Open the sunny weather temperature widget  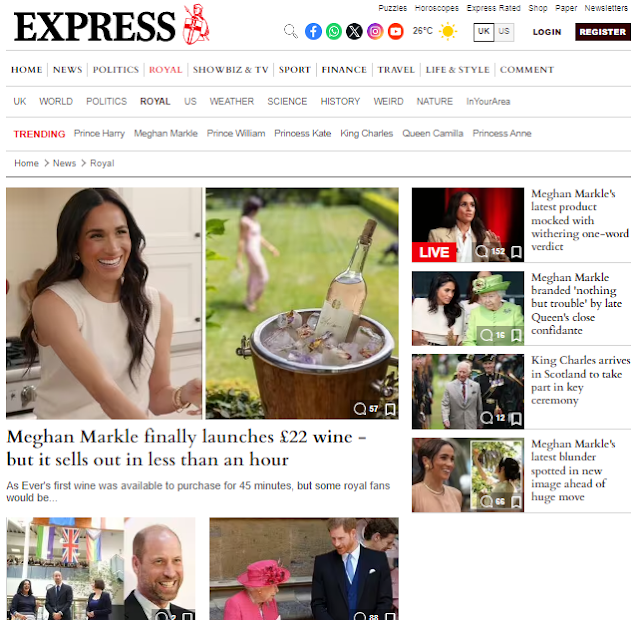pyautogui.click(x=434, y=31)
